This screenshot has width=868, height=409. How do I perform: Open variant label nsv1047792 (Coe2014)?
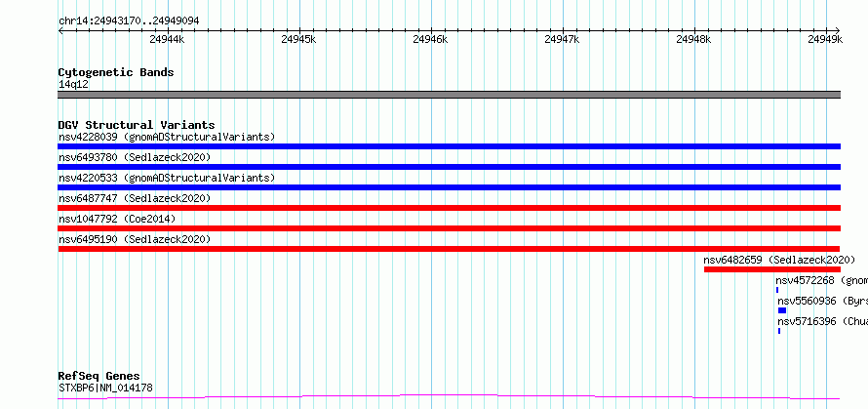[117, 219]
